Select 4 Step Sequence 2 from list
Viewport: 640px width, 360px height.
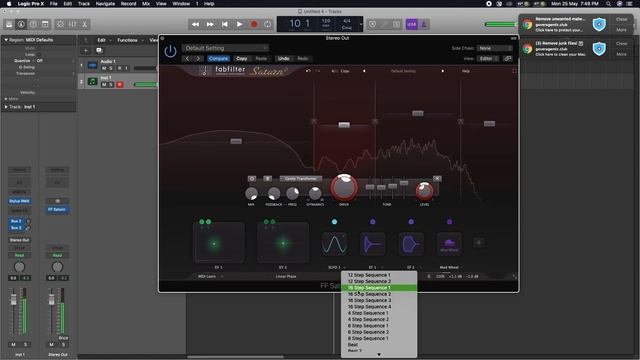(379, 320)
